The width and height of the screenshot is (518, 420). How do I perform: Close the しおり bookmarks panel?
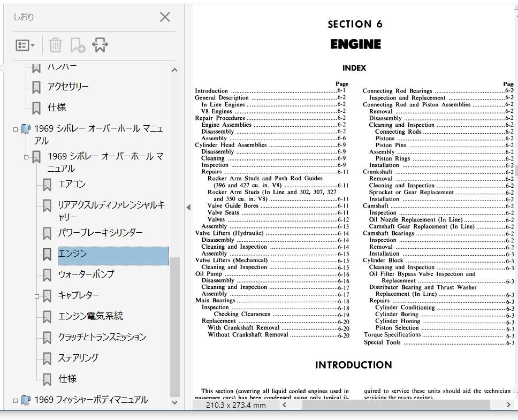tap(165, 17)
